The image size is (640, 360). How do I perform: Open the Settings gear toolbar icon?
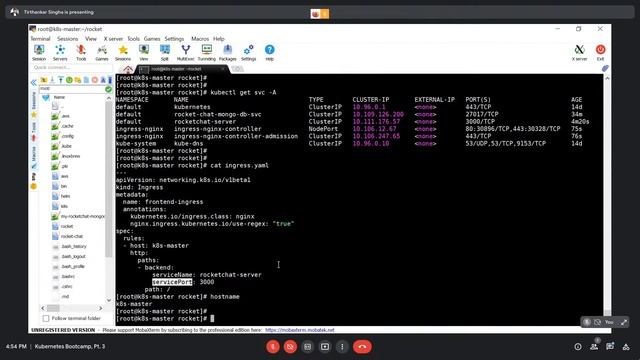click(248, 53)
